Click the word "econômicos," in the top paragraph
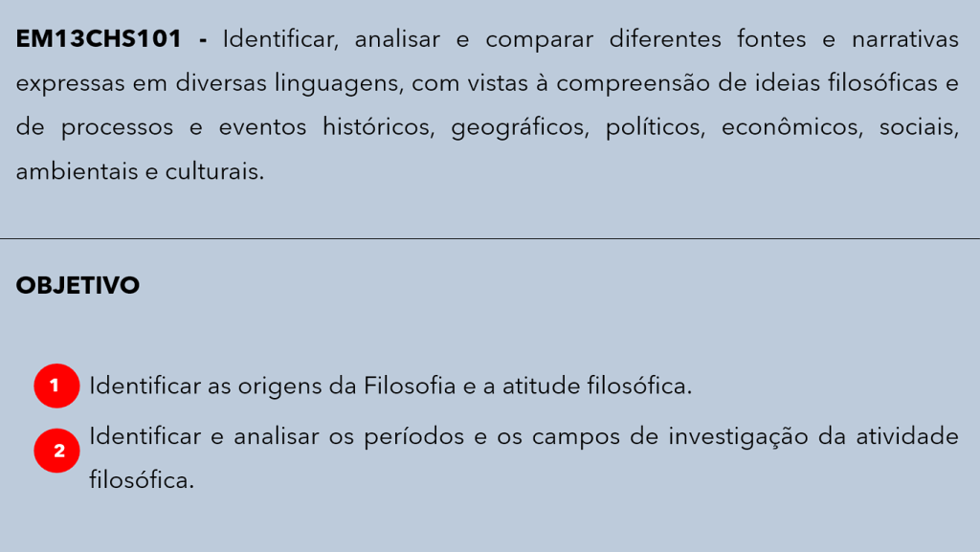 pos(795,128)
